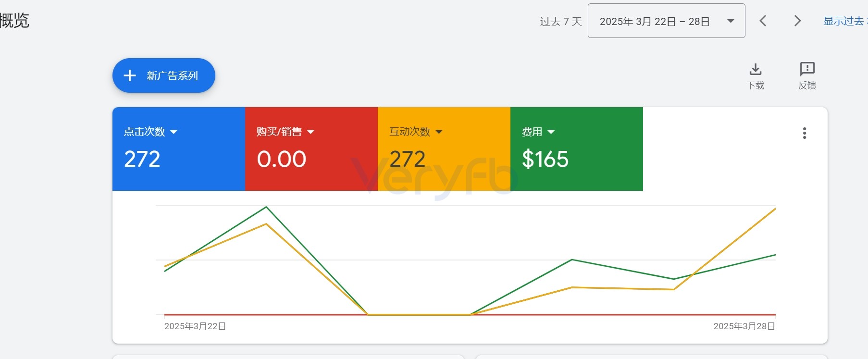Select the yellow interactions value 272

[408, 159]
